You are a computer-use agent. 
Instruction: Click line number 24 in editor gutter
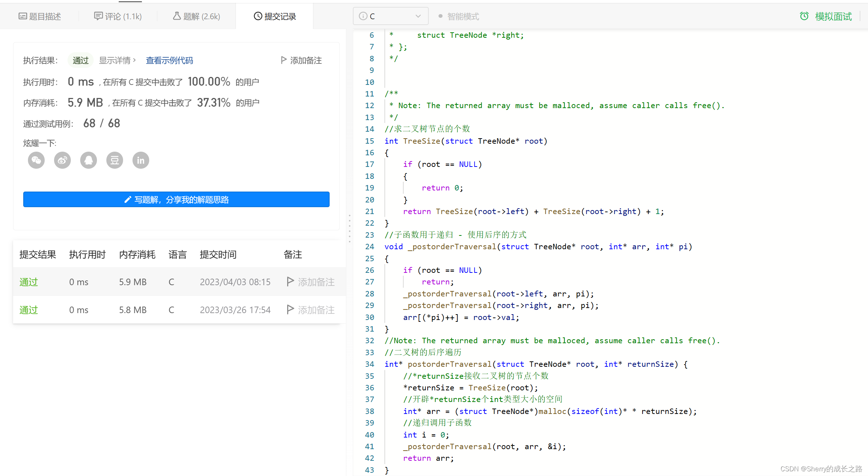[x=370, y=247]
